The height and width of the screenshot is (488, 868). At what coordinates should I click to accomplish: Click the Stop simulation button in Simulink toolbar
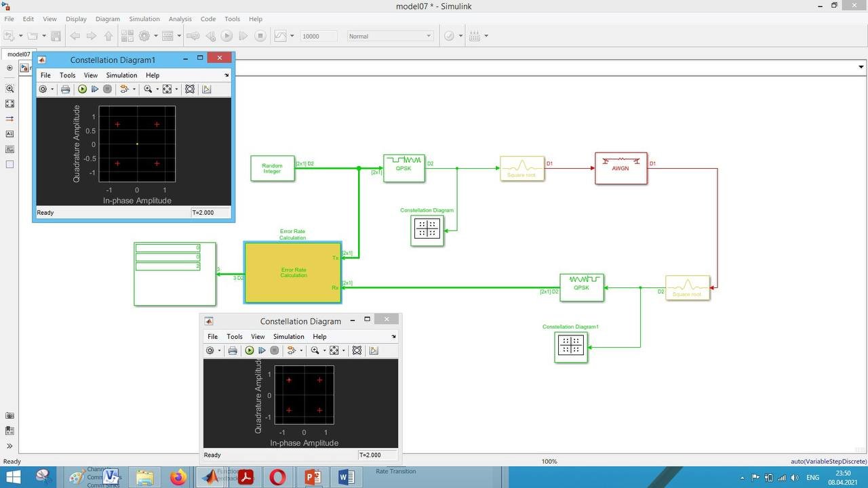(260, 36)
